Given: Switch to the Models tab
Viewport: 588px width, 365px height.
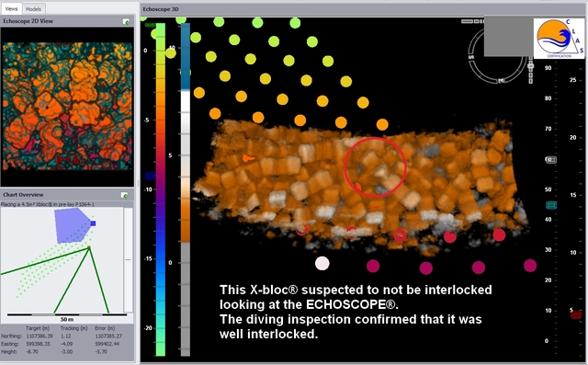Looking at the screenshot, I should [x=33, y=9].
